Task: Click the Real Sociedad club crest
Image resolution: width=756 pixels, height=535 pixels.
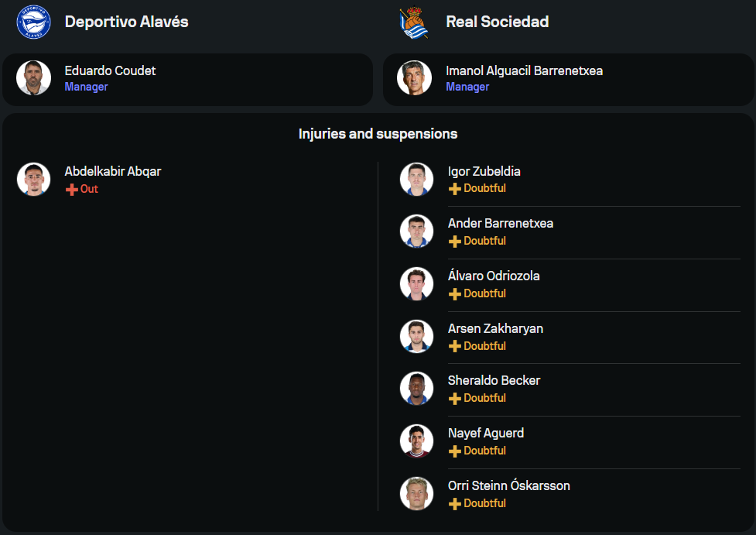Action: (414, 22)
